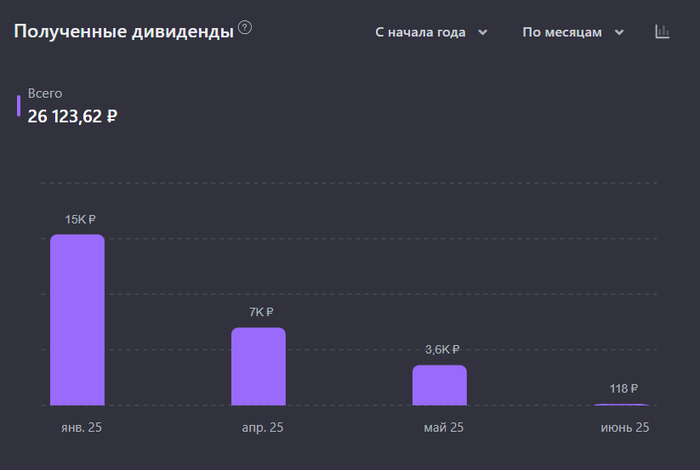Click the total amount "26 123,62 ₽"

coord(73,116)
